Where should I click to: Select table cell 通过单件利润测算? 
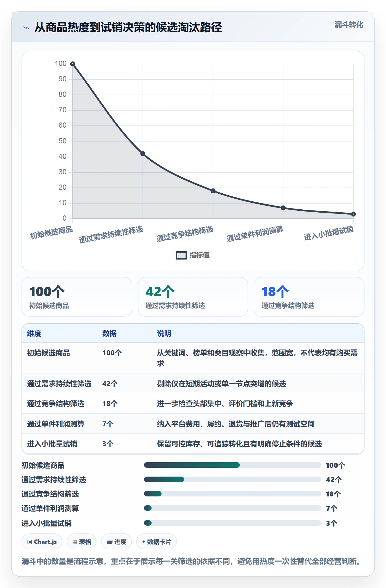click(x=56, y=424)
